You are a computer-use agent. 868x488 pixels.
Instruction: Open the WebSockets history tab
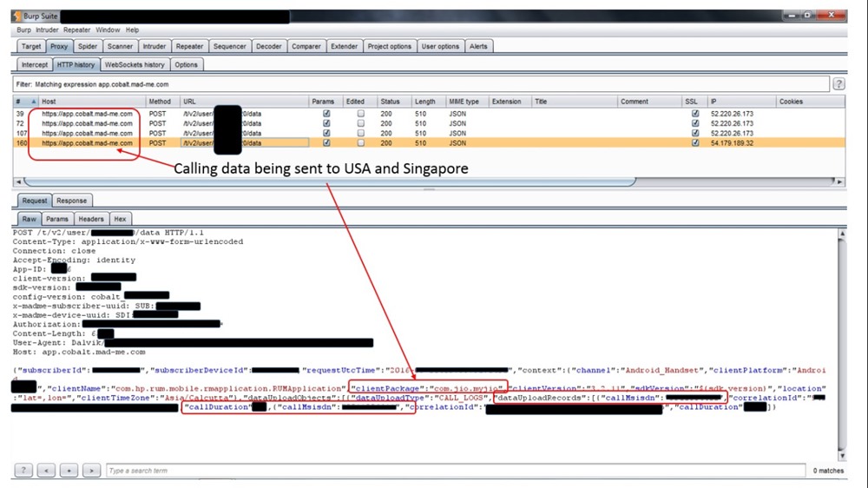[x=135, y=64]
